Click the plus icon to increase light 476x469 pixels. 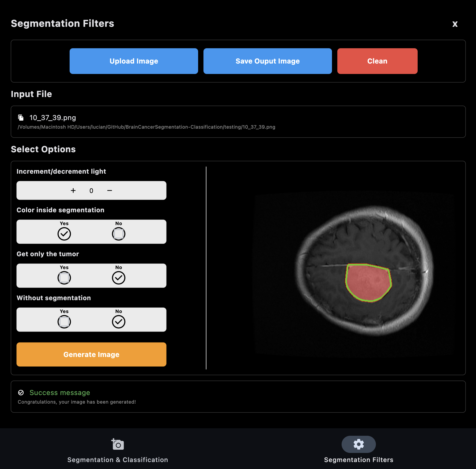coord(73,191)
